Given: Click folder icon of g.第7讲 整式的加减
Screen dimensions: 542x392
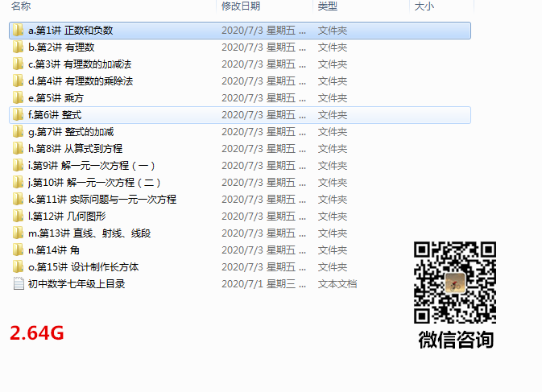Looking at the screenshot, I should point(18,132).
